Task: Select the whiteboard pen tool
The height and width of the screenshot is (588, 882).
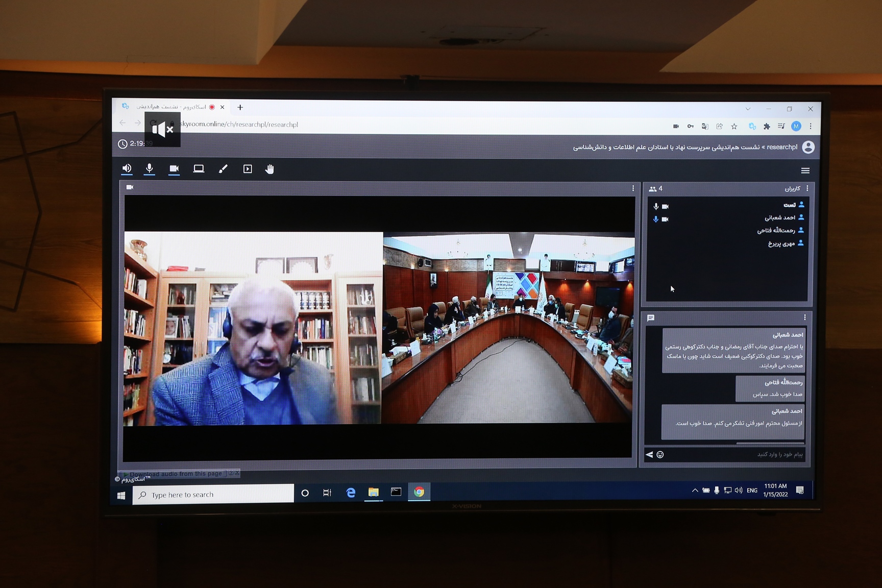Action: [223, 169]
